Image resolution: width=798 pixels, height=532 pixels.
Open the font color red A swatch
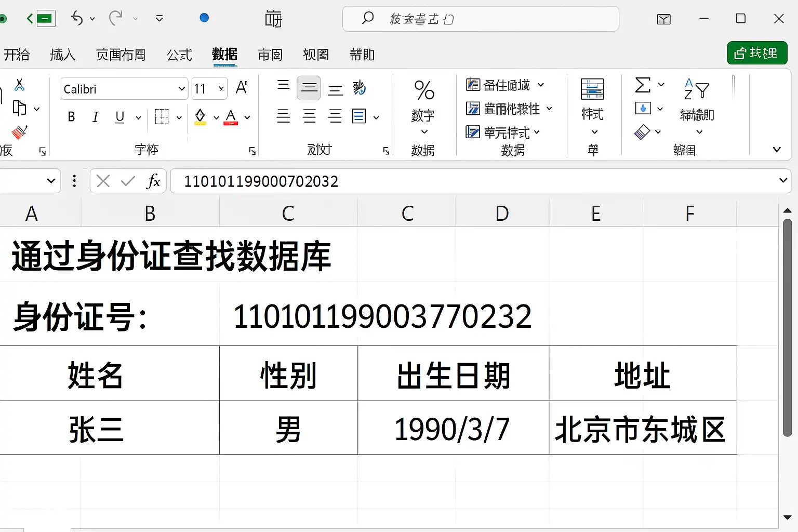[231, 117]
